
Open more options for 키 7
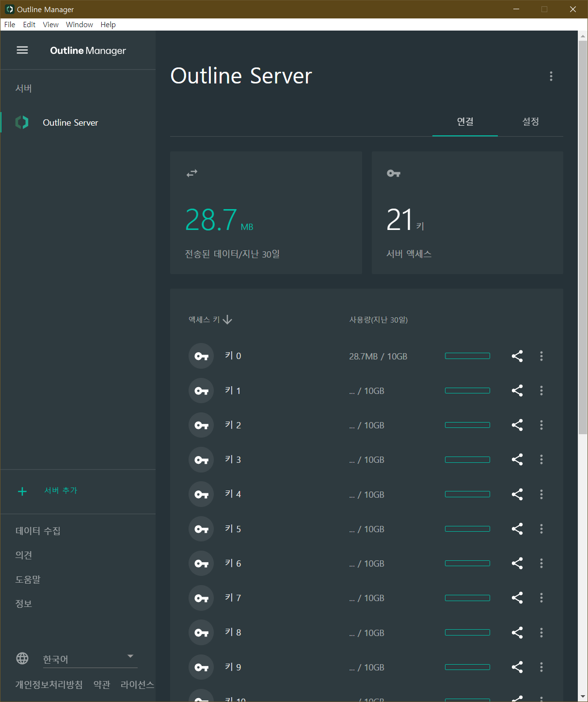pos(541,598)
